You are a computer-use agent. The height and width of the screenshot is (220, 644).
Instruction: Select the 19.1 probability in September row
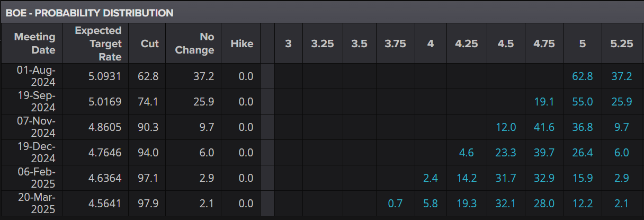tap(544, 102)
